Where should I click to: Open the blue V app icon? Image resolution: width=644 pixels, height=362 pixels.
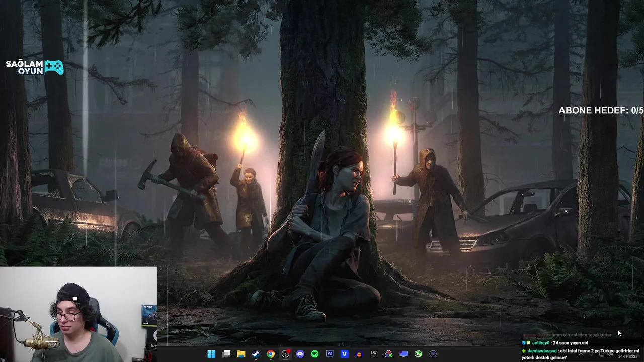click(344, 354)
